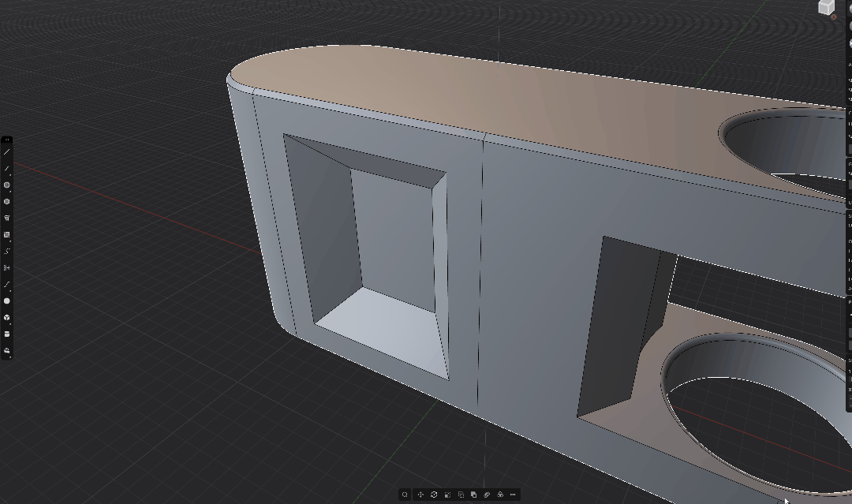
Task: Select the center circle tool with ring icon
Action: [6, 185]
